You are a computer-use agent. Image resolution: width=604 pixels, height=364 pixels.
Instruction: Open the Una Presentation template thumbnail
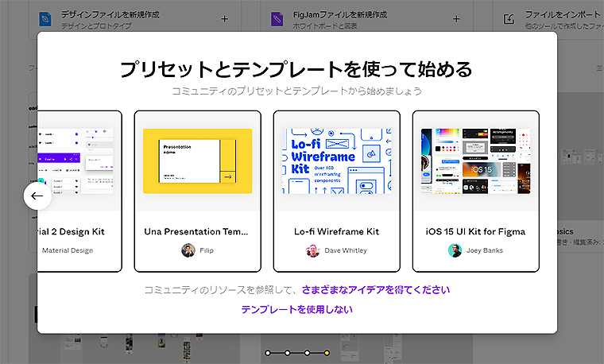tap(197, 161)
